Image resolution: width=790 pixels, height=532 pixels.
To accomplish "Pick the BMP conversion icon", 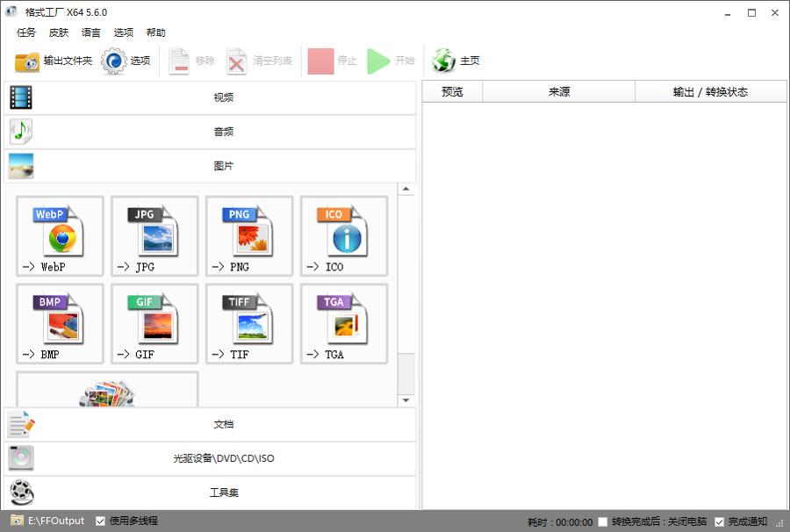I will point(60,323).
